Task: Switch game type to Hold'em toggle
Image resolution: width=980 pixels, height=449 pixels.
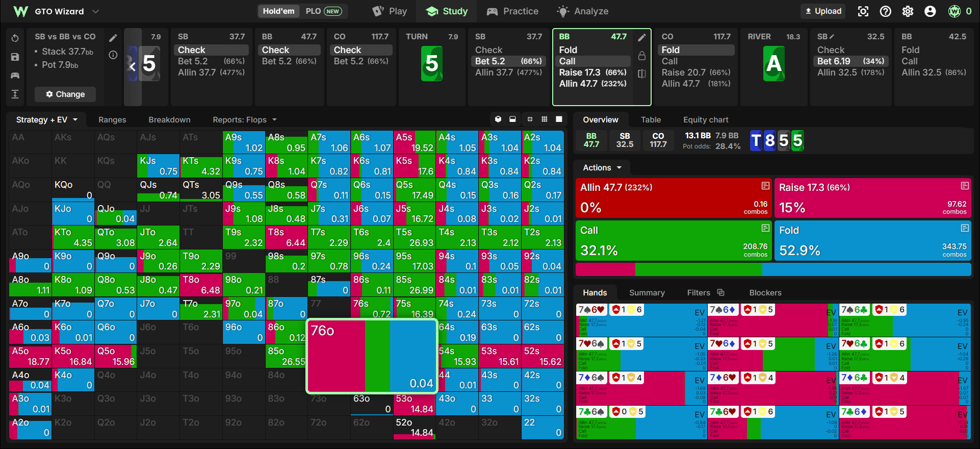Action: coord(278,11)
